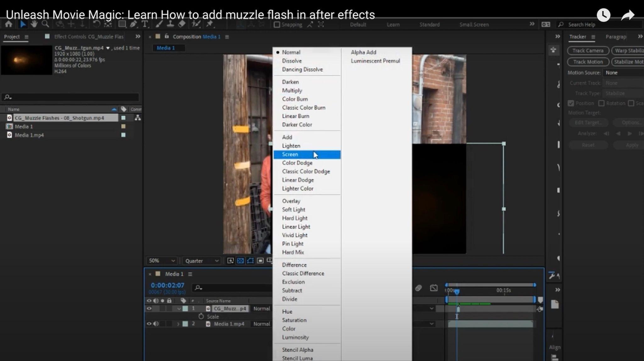Select the Puppet Pin tool
This screenshot has width=644, height=361.
209,24
